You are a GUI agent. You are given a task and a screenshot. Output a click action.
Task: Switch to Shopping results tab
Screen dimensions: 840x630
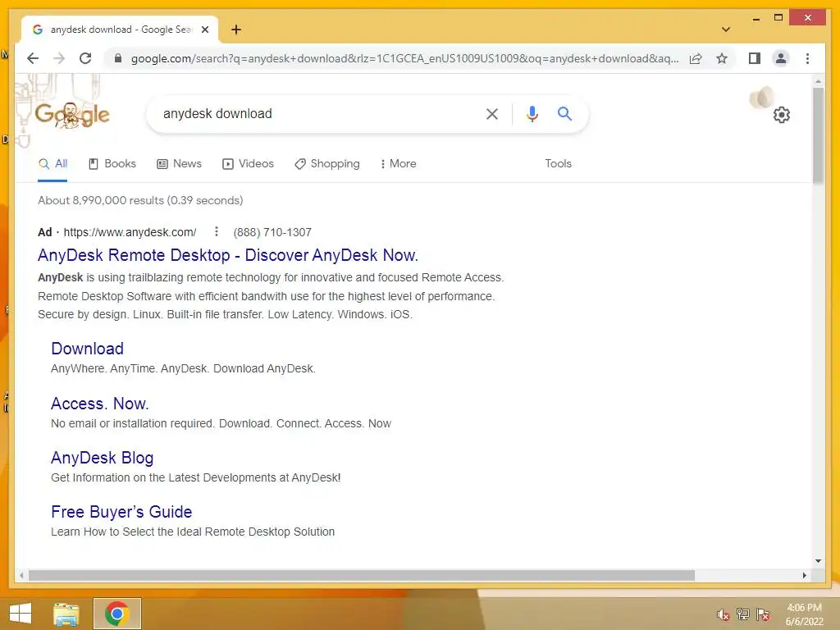(327, 164)
